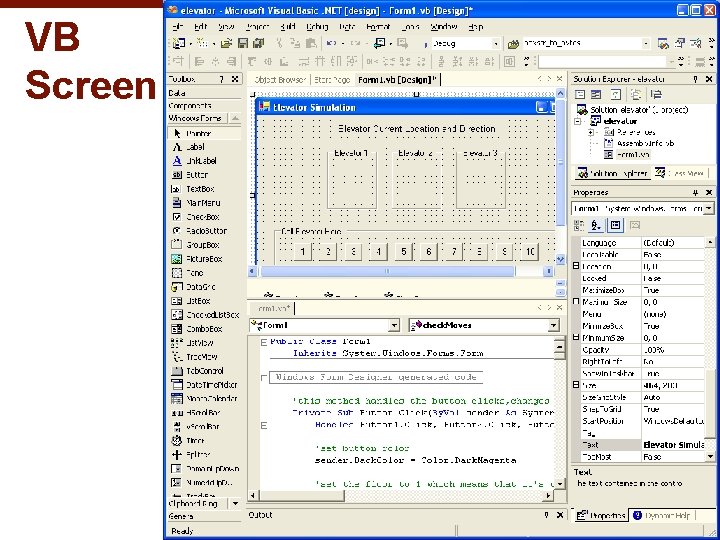720x540 pixels.
Task: Toggle auto-hide pin on Properties panel
Action: tap(695, 192)
